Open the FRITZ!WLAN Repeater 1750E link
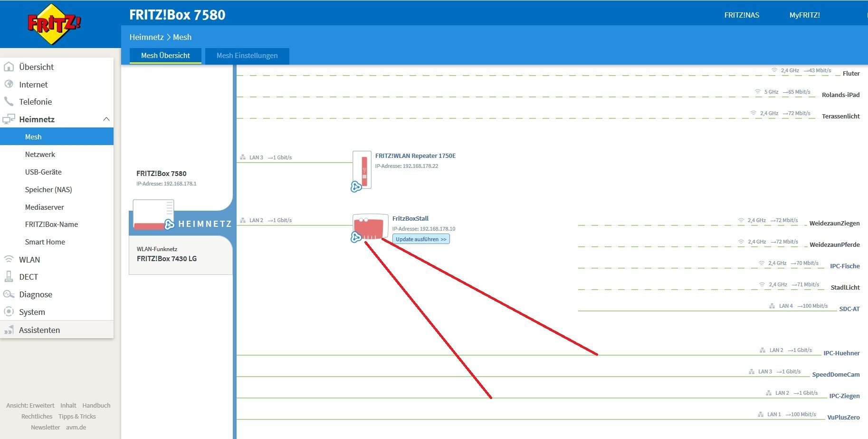 point(415,156)
